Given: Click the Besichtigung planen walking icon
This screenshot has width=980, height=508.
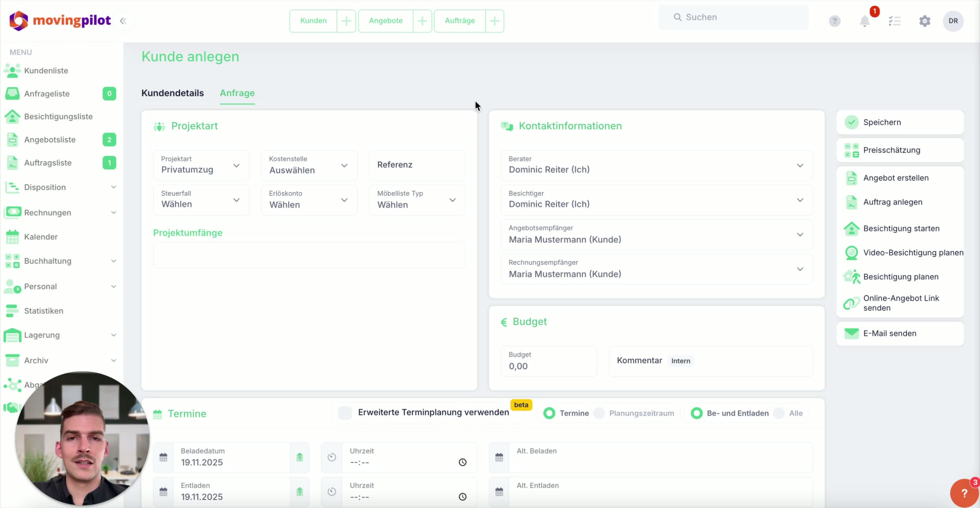Looking at the screenshot, I should 851,277.
